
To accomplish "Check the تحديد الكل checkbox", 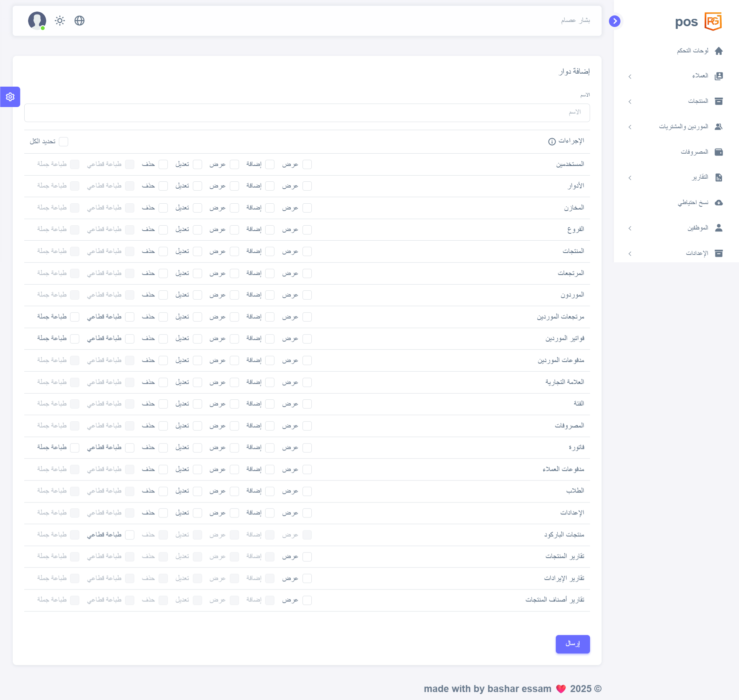I will [64, 142].
